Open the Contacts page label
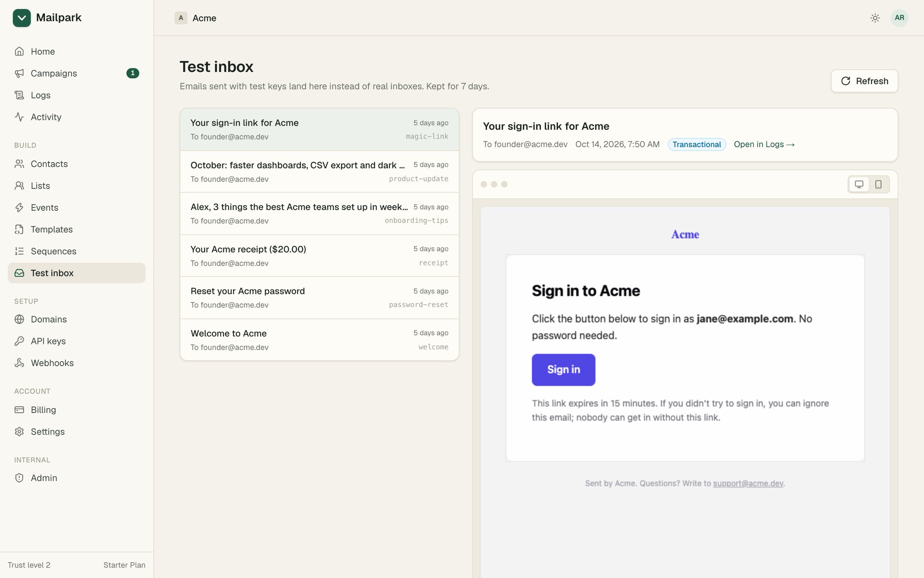This screenshot has width=924, height=578. pyautogui.click(x=49, y=164)
